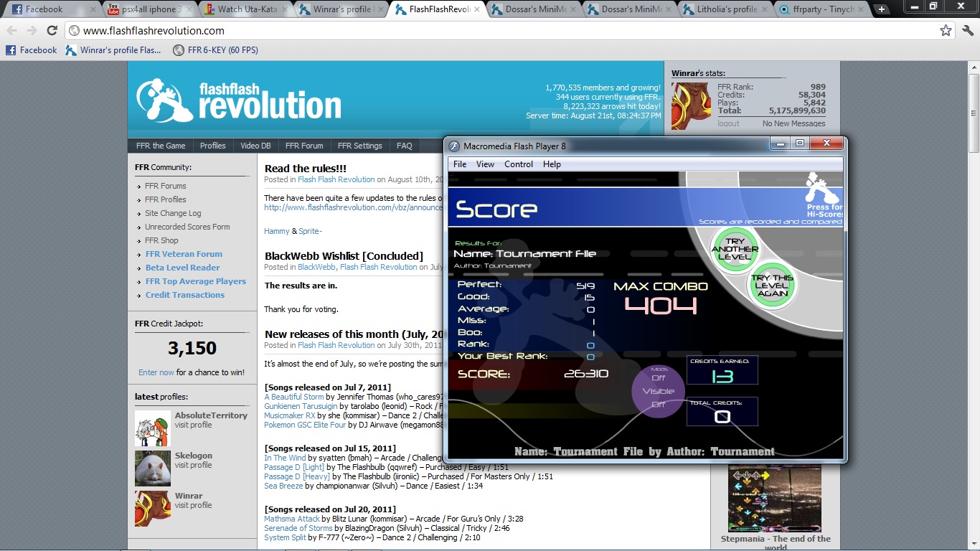The image size is (980, 551).
Task: Open the Chrome wrench menu
Action: (968, 31)
